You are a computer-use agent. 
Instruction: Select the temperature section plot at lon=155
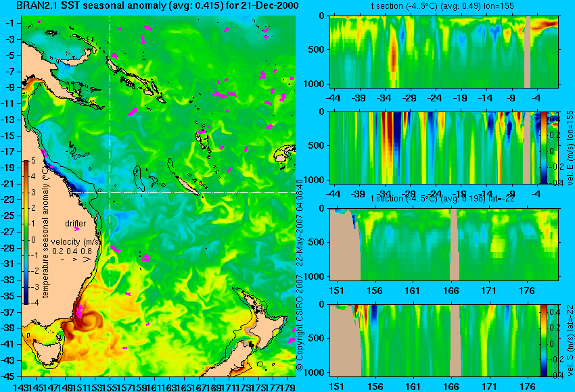click(444, 51)
